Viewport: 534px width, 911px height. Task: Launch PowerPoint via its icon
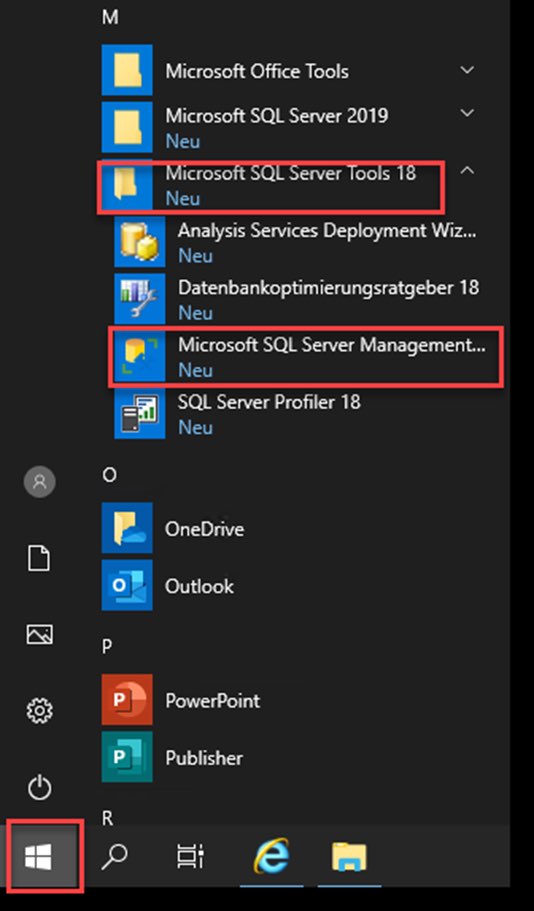click(x=127, y=700)
